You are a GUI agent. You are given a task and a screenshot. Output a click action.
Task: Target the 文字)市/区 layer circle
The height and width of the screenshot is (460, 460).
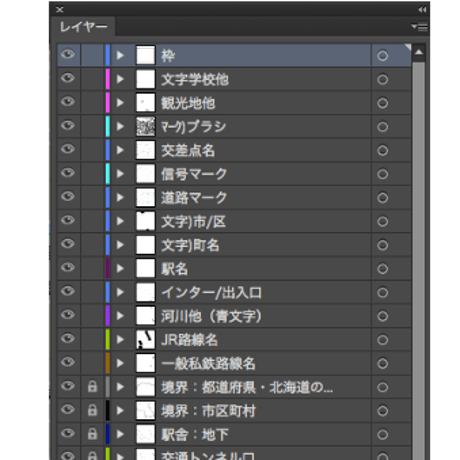[x=382, y=221]
